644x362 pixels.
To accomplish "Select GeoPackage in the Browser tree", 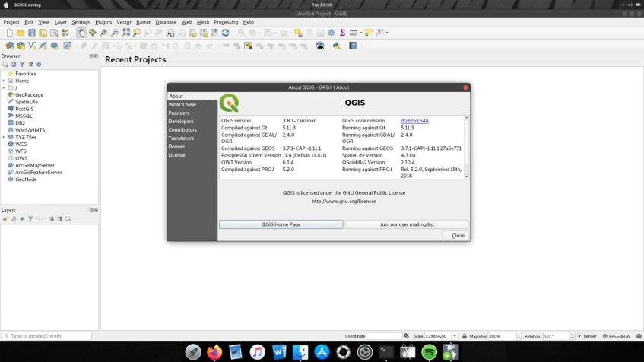I will (29, 95).
